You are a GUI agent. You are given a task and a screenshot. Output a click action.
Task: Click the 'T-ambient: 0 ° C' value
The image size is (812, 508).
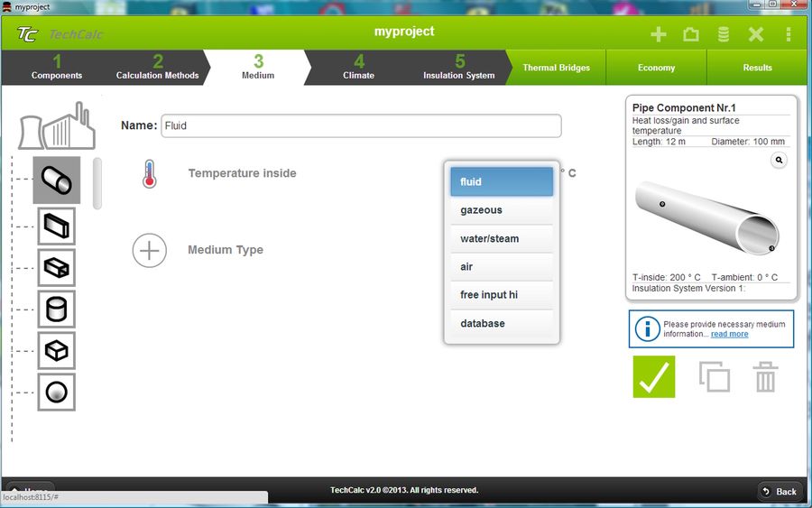pos(744,277)
